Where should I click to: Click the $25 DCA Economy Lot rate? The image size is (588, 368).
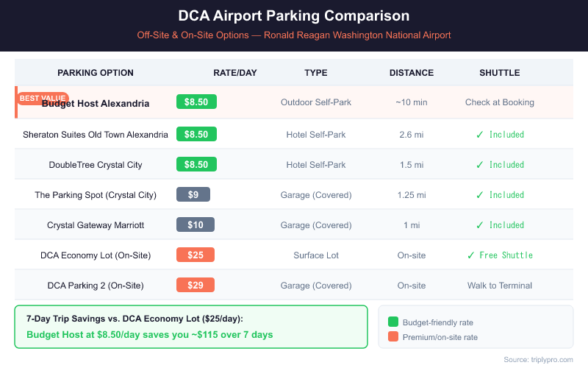coord(196,255)
